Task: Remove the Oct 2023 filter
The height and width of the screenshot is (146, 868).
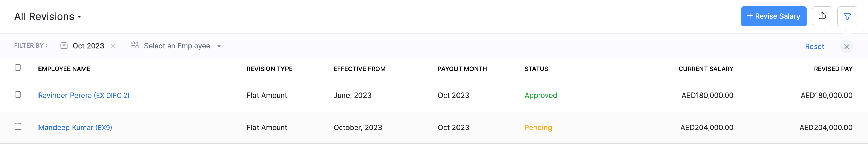Action: [x=113, y=46]
